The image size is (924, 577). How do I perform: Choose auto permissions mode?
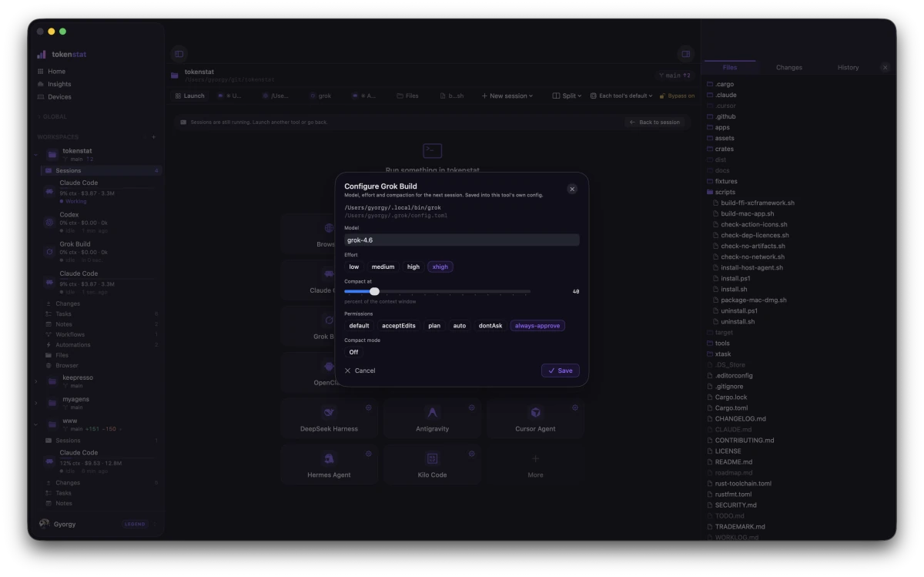(460, 326)
